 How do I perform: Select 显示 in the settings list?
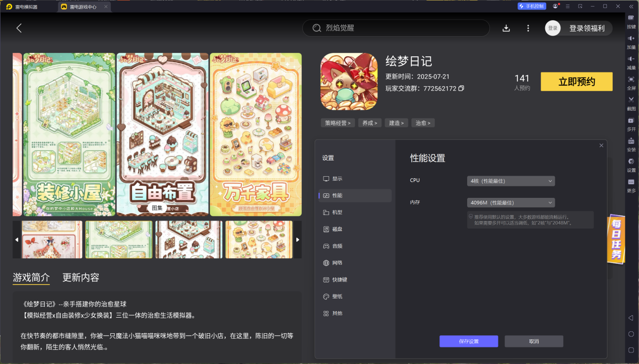[355, 179]
